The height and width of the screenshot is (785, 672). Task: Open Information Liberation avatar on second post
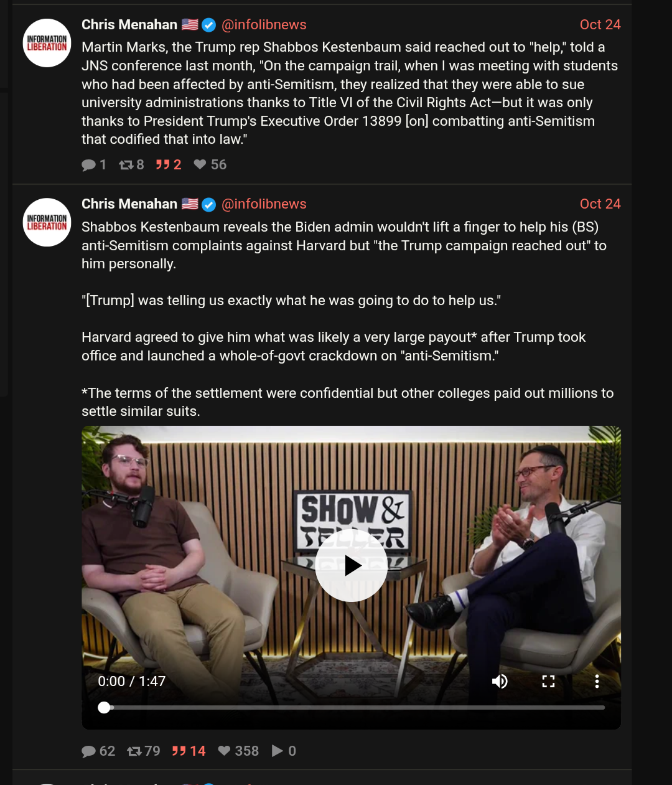point(47,222)
